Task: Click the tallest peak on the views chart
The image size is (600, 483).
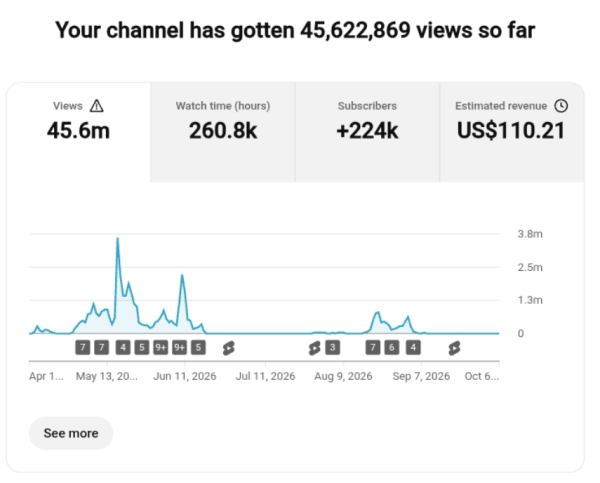Action: pos(117,238)
